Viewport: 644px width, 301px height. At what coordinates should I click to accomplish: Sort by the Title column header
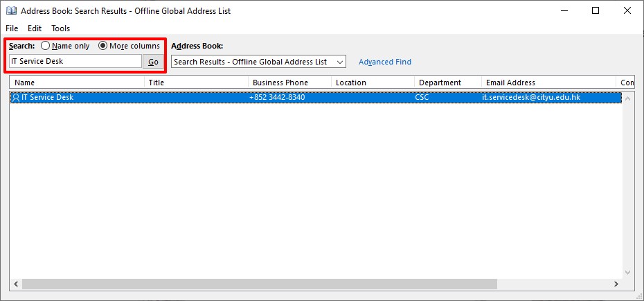pos(196,83)
